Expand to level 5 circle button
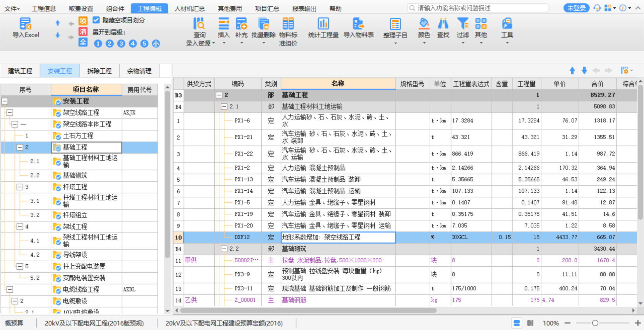Screen dimensions: 644x330 tap(144, 44)
